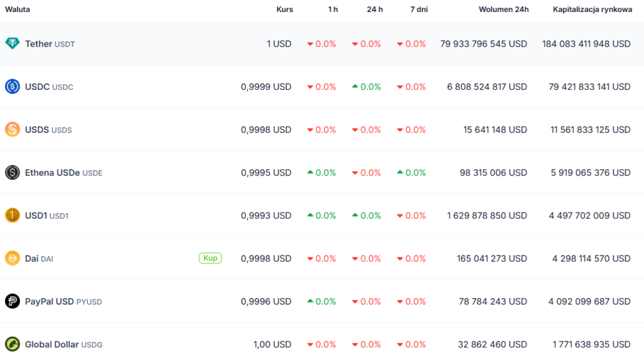Sort by Wolumen 24h column header
The width and height of the screenshot is (644, 361).
coord(503,9)
